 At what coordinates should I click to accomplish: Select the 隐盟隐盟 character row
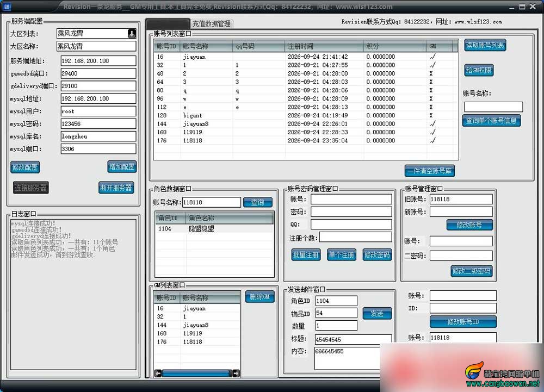click(x=214, y=228)
